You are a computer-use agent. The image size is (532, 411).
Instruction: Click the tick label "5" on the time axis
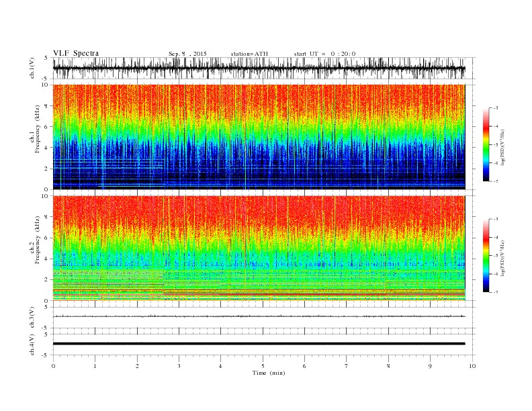pyautogui.click(x=263, y=366)
